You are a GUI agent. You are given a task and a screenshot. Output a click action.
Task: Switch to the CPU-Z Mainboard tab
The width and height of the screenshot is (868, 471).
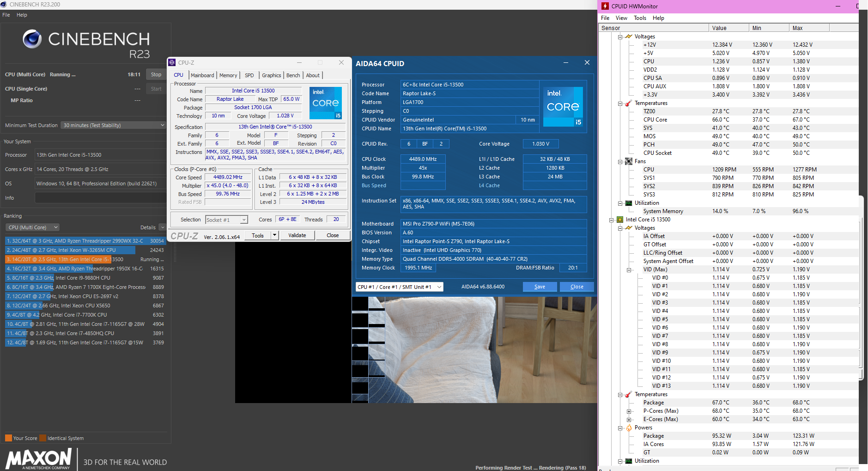[x=202, y=75]
